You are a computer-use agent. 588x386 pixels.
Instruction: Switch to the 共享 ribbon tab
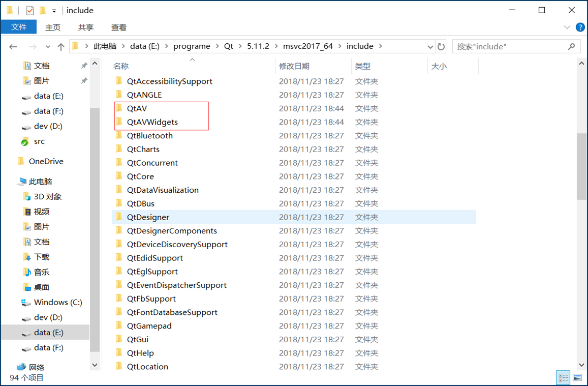tap(86, 27)
